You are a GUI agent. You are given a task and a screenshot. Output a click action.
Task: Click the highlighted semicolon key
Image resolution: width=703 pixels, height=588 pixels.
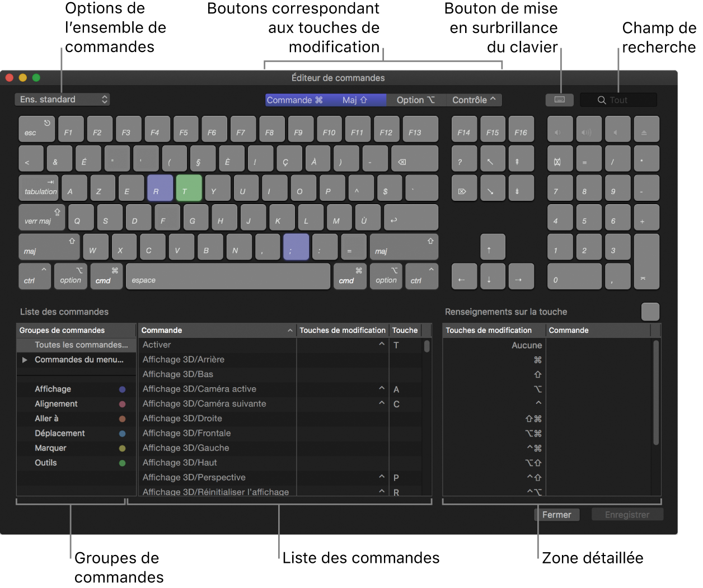[x=296, y=247]
